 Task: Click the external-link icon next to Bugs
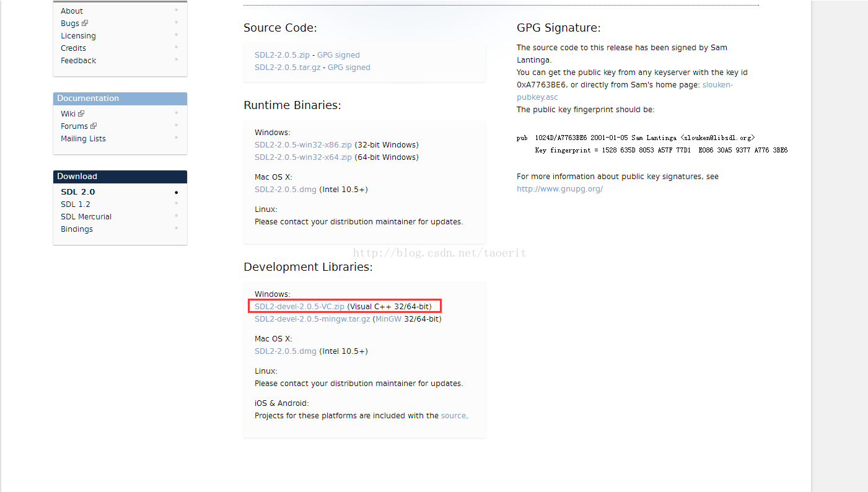[85, 23]
